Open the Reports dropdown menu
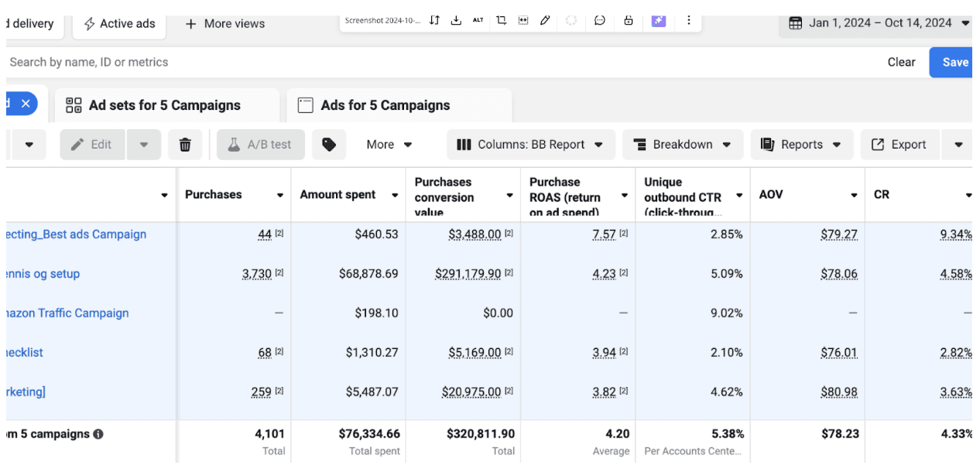The image size is (980, 472). pyautogui.click(x=801, y=145)
